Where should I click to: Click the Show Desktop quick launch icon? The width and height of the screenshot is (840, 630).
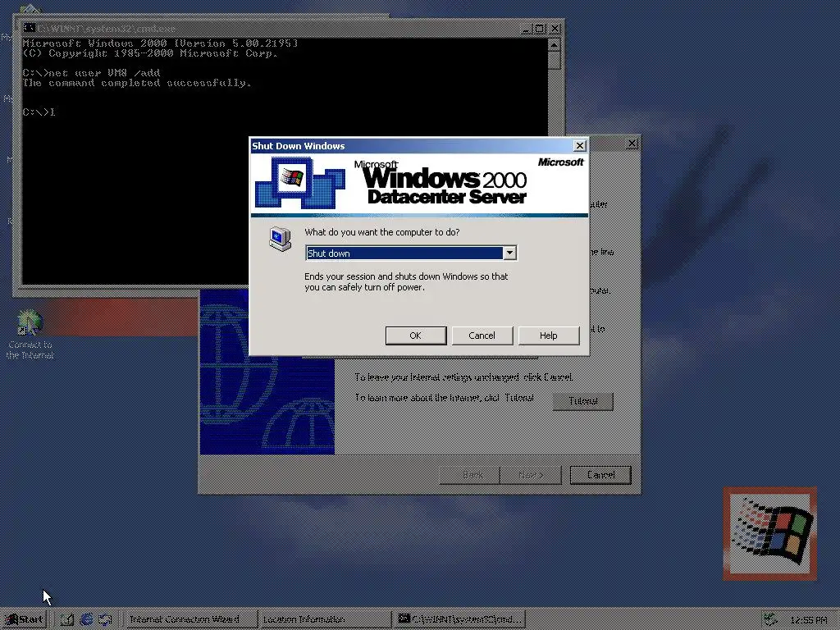click(x=67, y=620)
